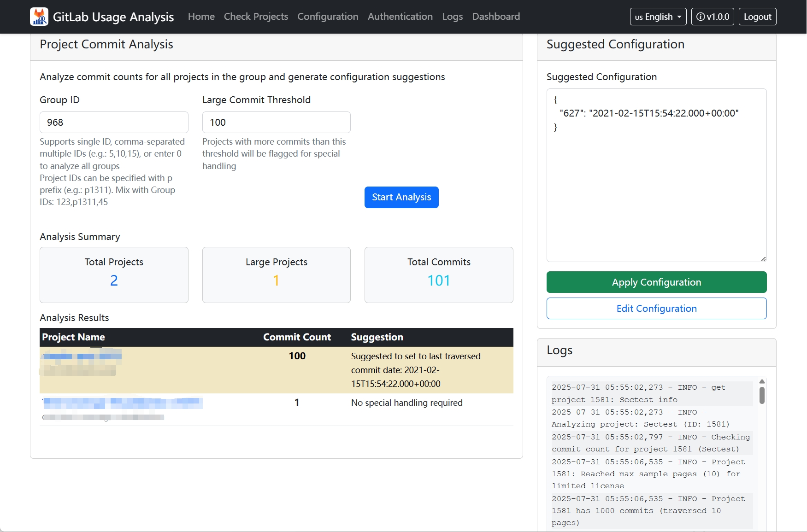Click the blurred project link with 100 commits
Screen dimensions: 807x532
point(82,356)
